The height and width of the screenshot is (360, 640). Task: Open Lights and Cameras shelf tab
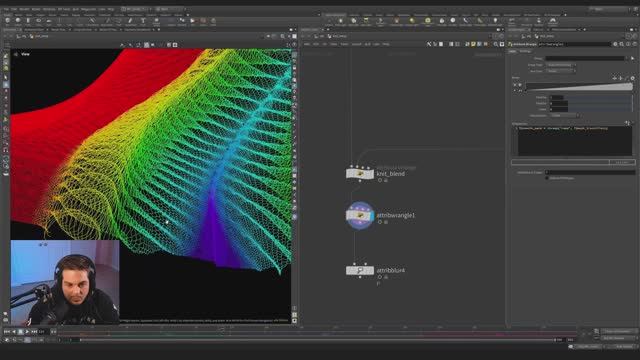(x=336, y=15)
